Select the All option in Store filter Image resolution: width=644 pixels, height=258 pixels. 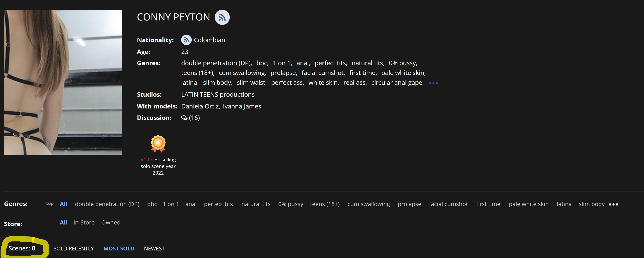coord(63,222)
